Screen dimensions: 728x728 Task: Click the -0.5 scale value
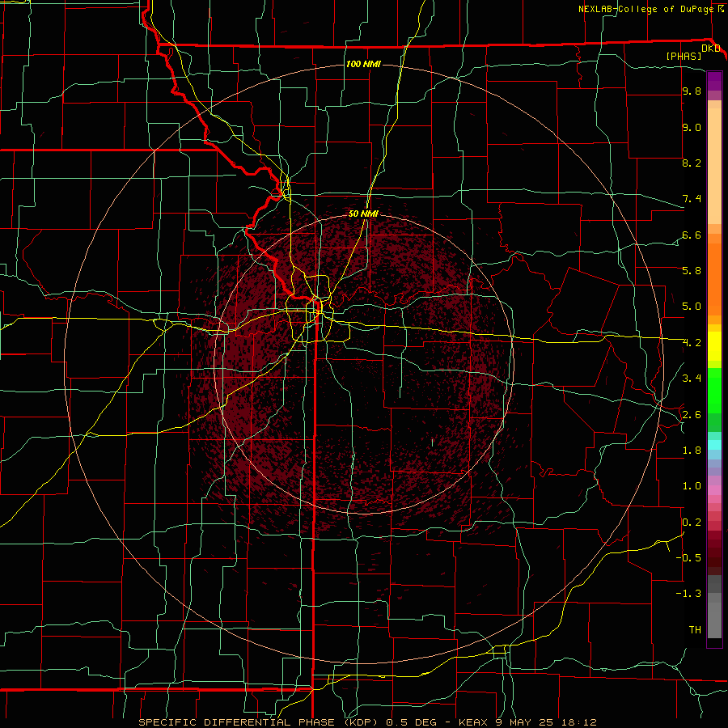click(688, 557)
